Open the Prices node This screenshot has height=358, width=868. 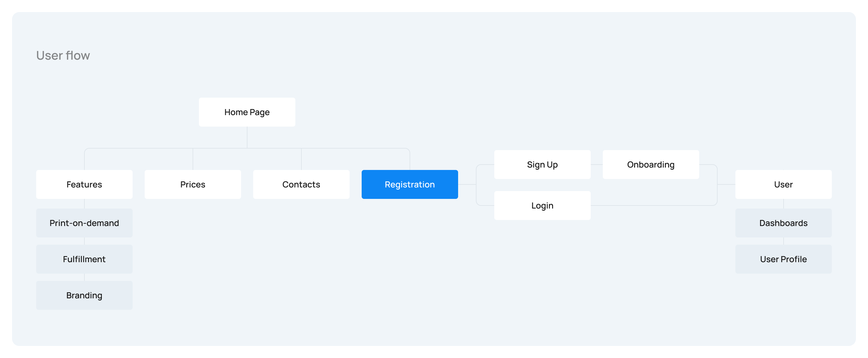(192, 184)
